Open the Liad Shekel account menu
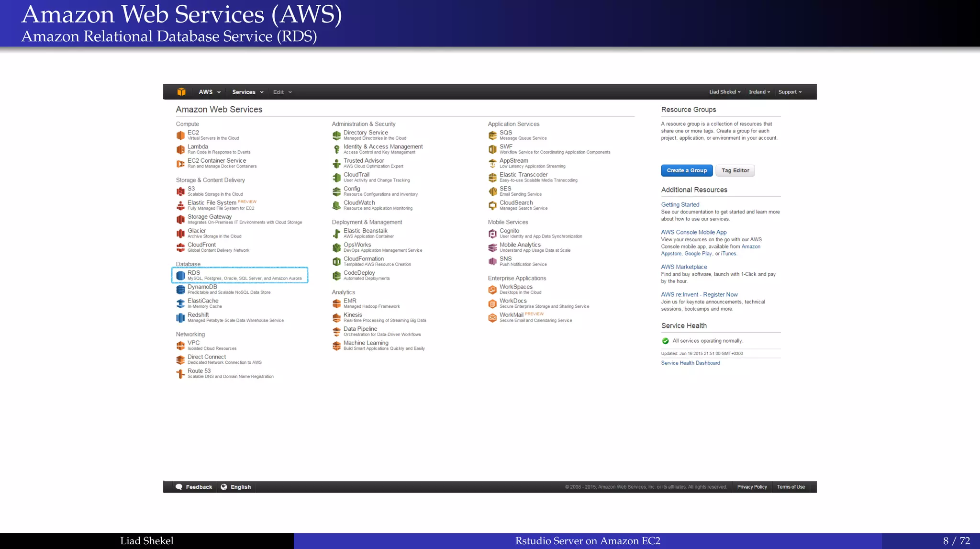The height and width of the screenshot is (549, 980). (724, 92)
